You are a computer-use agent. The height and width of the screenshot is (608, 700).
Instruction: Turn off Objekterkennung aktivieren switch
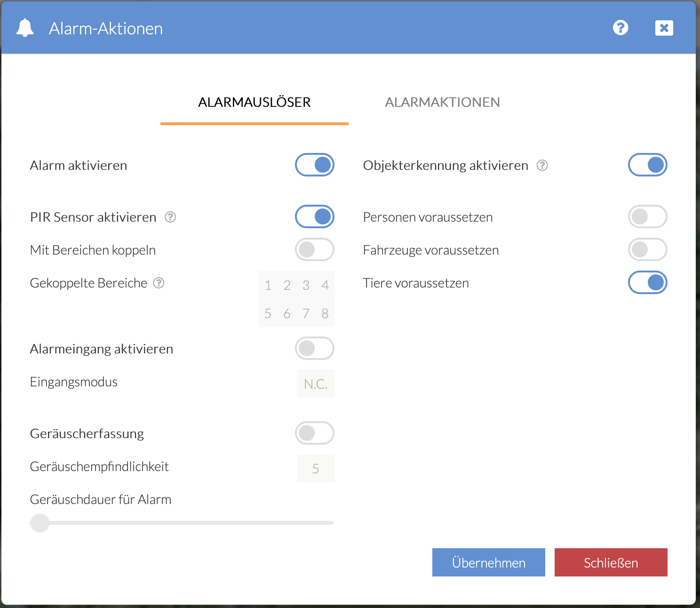pos(648,165)
